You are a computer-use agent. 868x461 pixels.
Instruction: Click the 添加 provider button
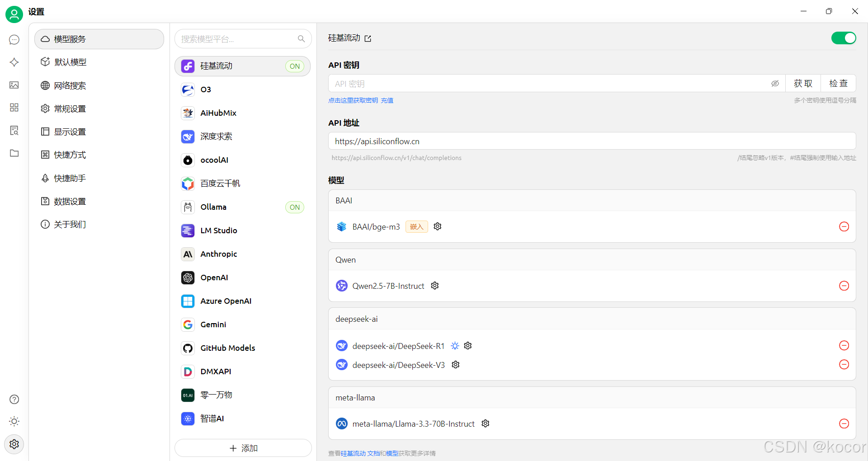(x=243, y=448)
